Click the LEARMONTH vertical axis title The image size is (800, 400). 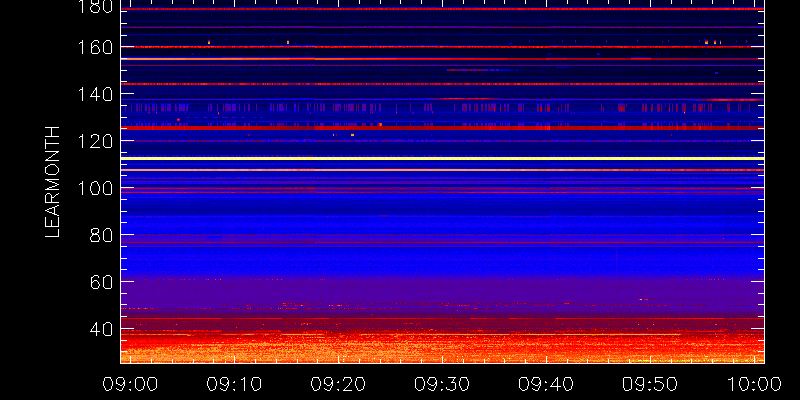tap(53, 182)
